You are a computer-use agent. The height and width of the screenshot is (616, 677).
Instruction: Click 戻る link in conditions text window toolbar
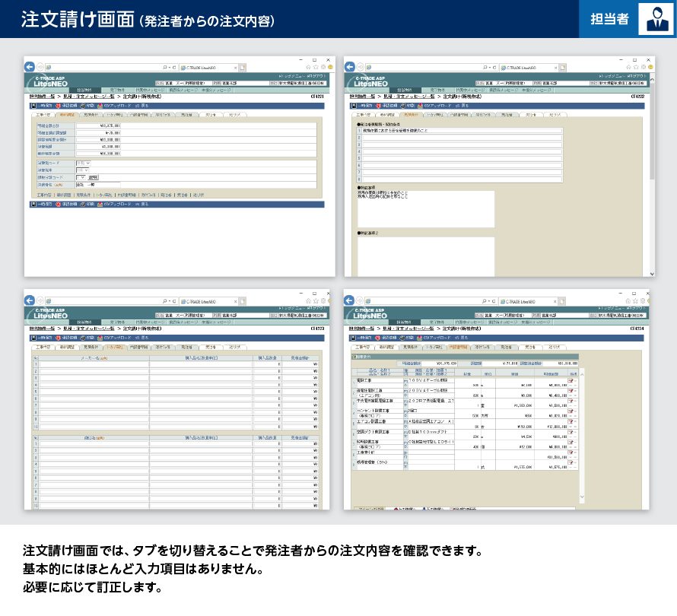point(463,106)
